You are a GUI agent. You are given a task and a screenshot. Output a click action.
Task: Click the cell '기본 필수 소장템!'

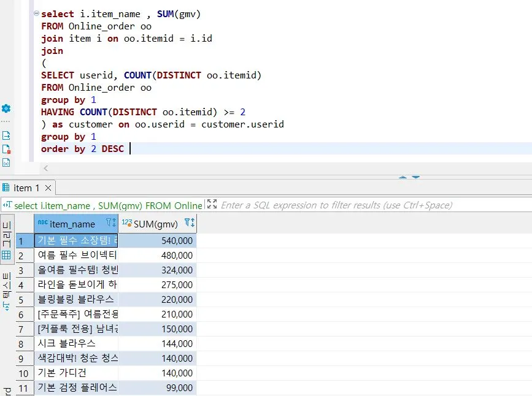[76, 240]
